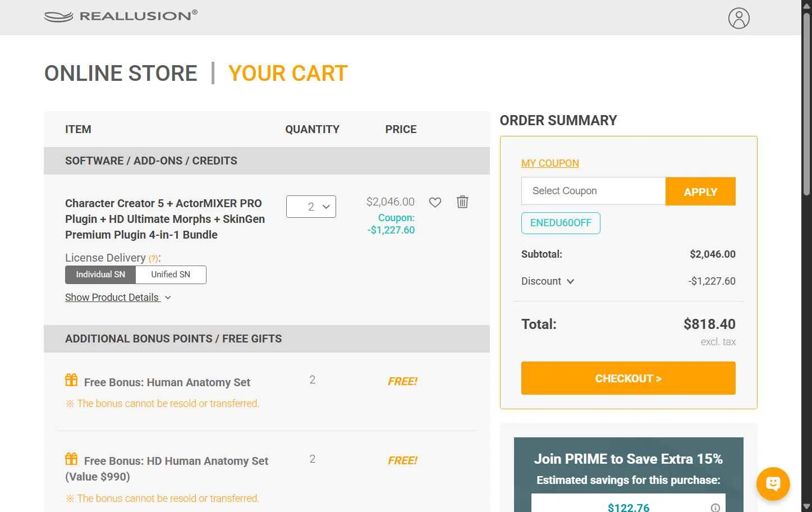Image resolution: width=812 pixels, height=512 pixels.
Task: Open the quantity dropdown showing 2
Action: click(311, 207)
